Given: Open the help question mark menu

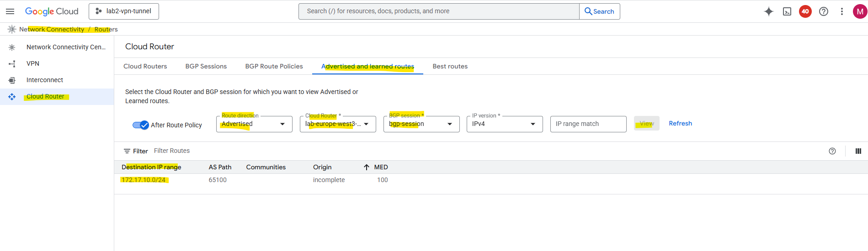Looking at the screenshot, I should pos(823,11).
